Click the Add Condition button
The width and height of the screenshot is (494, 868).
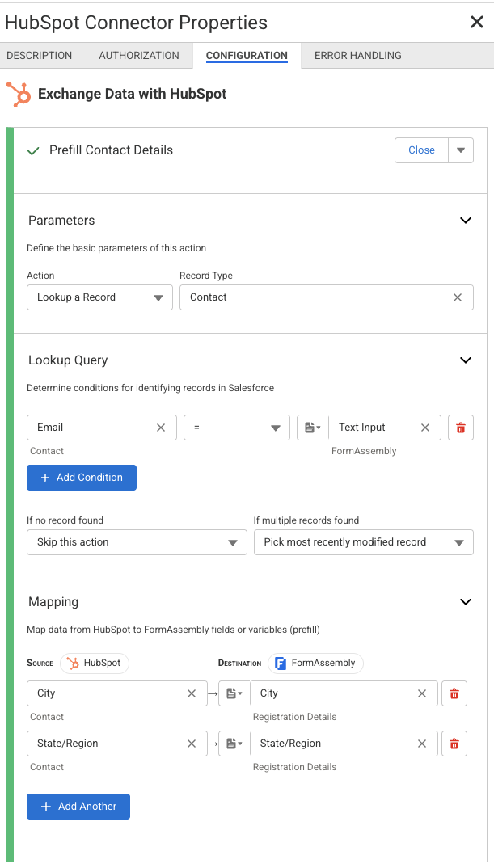click(x=82, y=478)
